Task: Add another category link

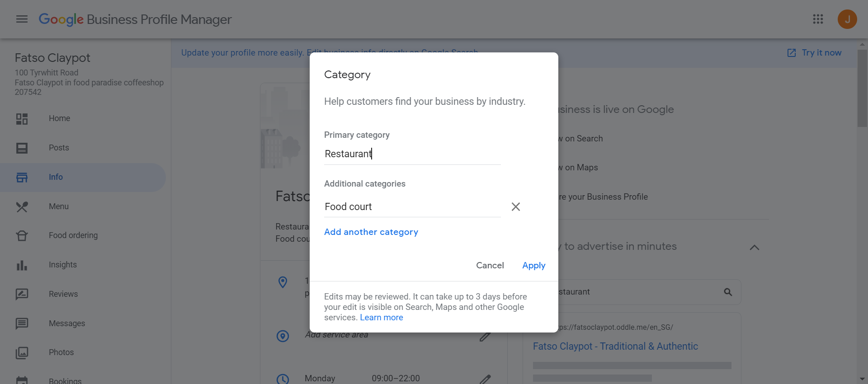Action: (371, 232)
